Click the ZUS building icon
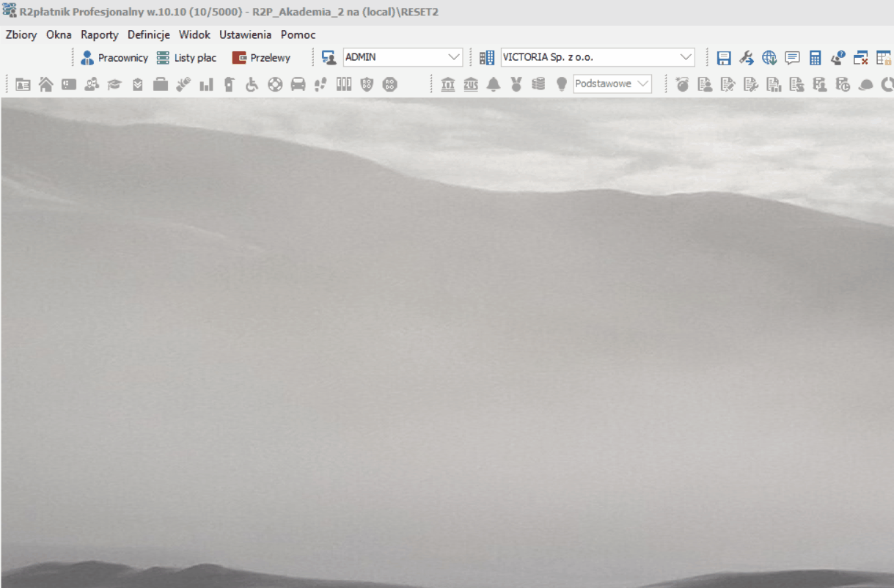This screenshot has height=588, width=894. point(471,84)
